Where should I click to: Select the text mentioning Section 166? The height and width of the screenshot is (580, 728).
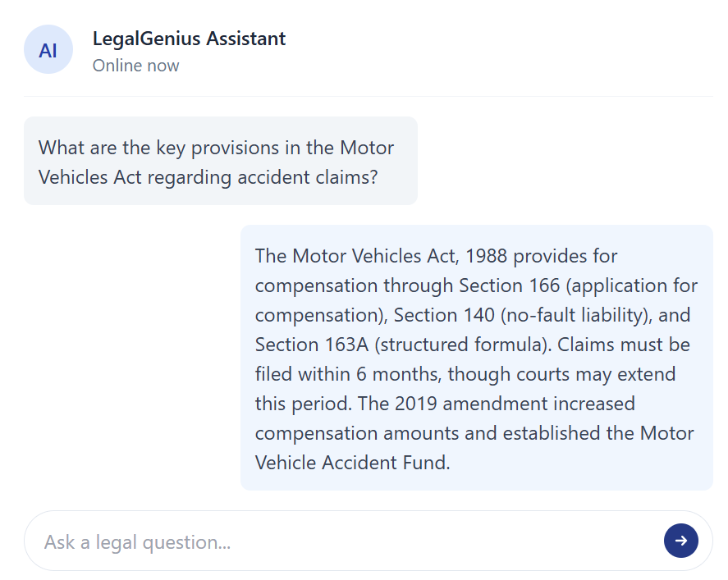click(x=566, y=285)
